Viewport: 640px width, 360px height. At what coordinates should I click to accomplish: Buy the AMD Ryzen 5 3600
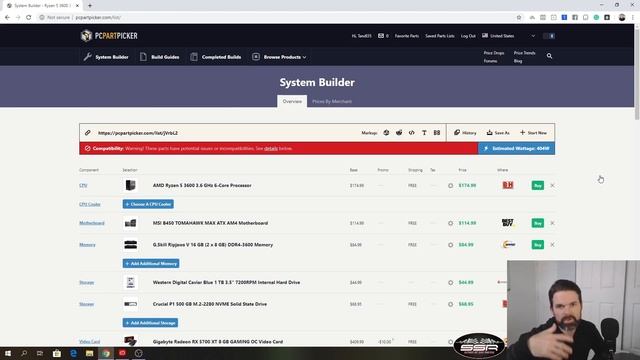pos(538,185)
